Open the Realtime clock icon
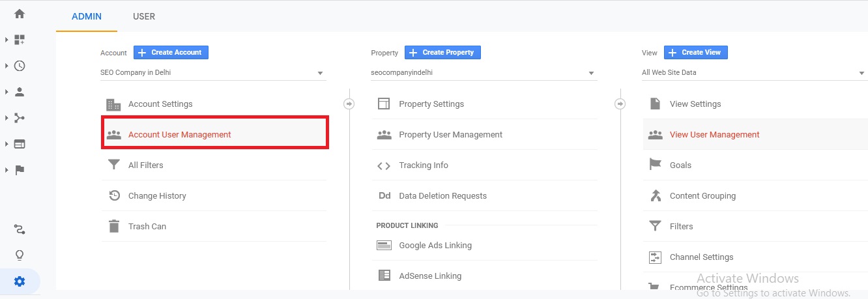 [x=20, y=66]
